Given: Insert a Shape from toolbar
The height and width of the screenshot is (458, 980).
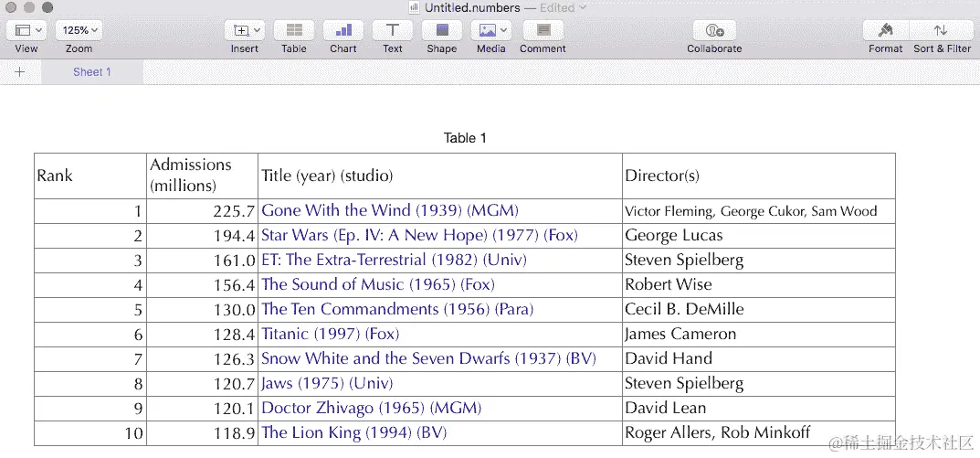Looking at the screenshot, I should pyautogui.click(x=442, y=30).
